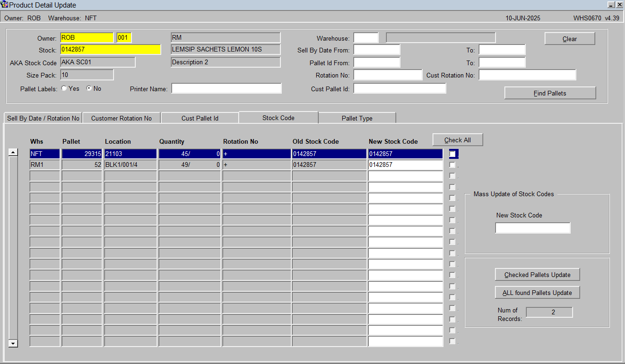
Task: Click the Find Pallets button
Action: 550,93
